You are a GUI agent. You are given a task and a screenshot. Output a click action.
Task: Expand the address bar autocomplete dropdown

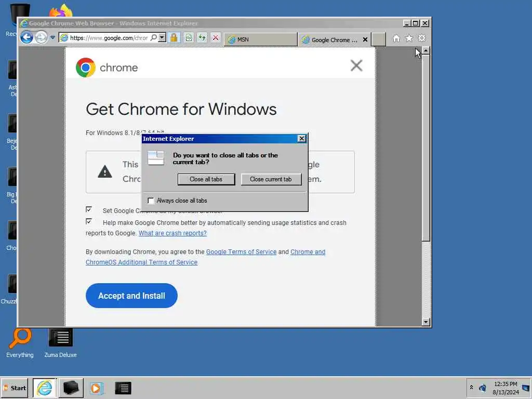coord(162,37)
